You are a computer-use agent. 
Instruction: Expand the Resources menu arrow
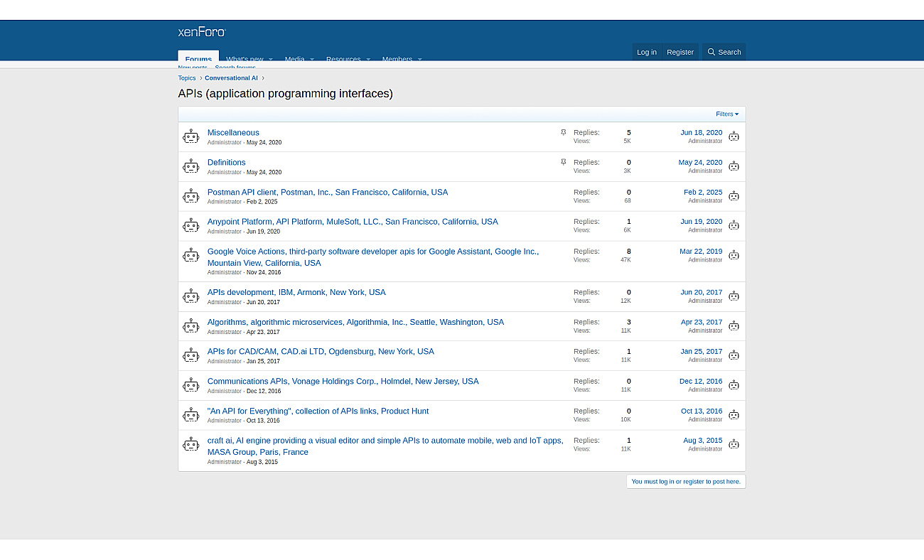(368, 59)
